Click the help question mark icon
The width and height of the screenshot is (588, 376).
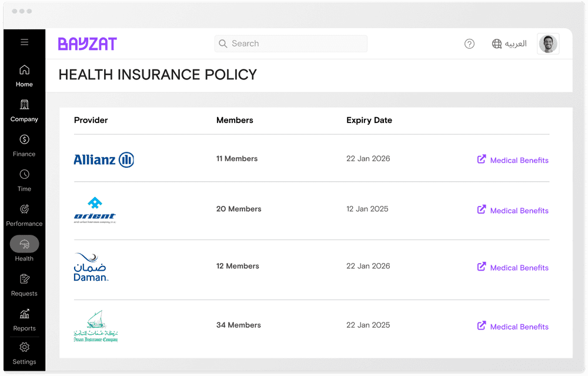[469, 44]
